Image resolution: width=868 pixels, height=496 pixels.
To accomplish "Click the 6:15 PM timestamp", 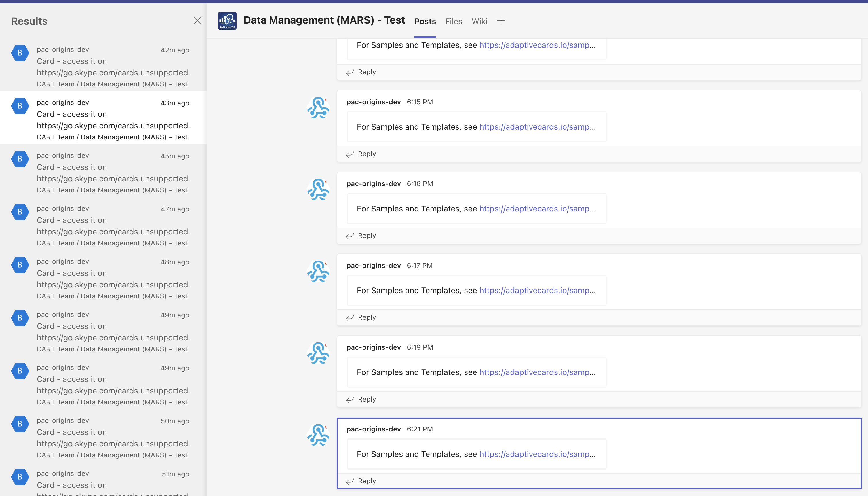I will pyautogui.click(x=420, y=102).
